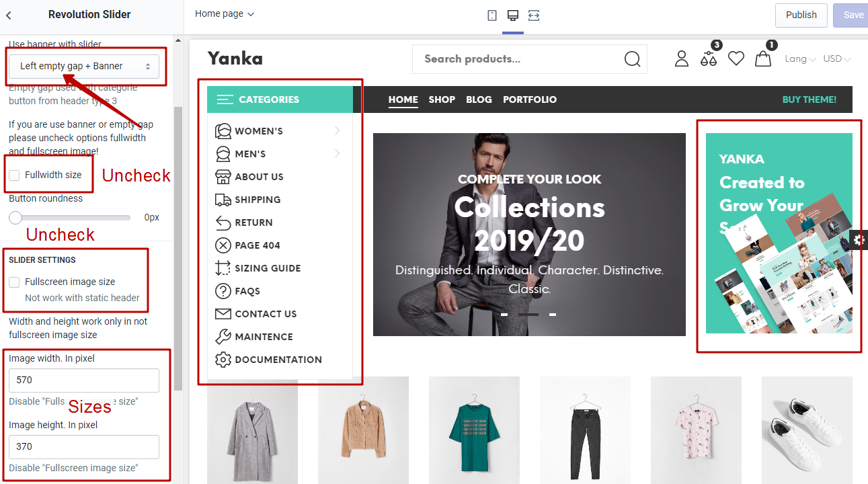The width and height of the screenshot is (868, 484).
Task: Select the desktop preview icon
Action: pos(512,14)
